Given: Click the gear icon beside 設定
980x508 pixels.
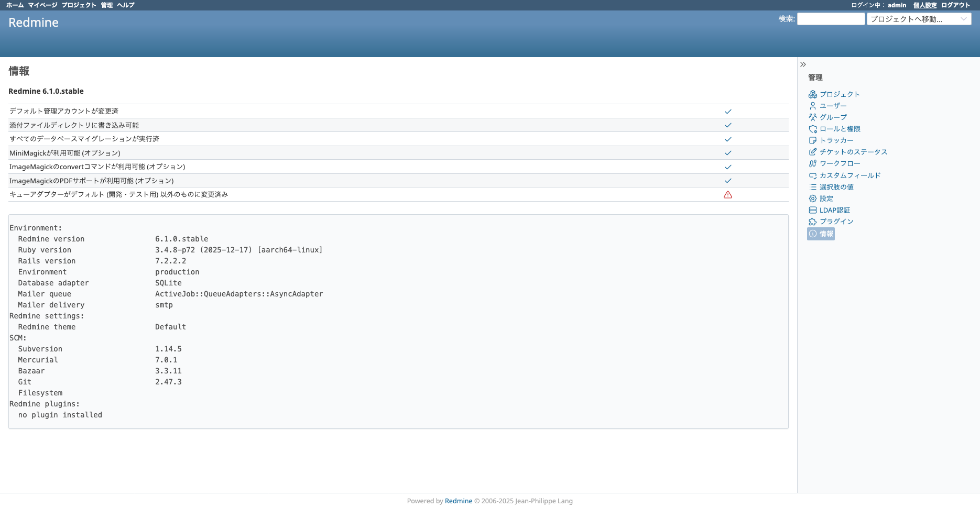Looking at the screenshot, I should 813,198.
